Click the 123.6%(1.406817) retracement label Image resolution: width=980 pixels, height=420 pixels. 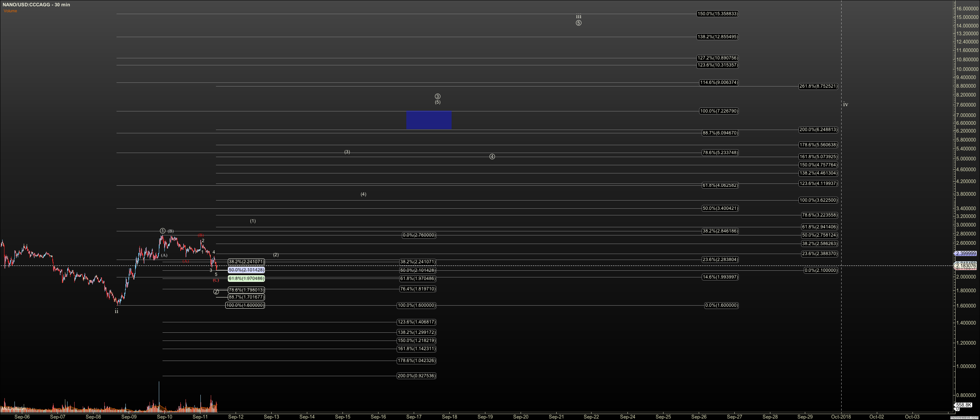[x=417, y=322]
